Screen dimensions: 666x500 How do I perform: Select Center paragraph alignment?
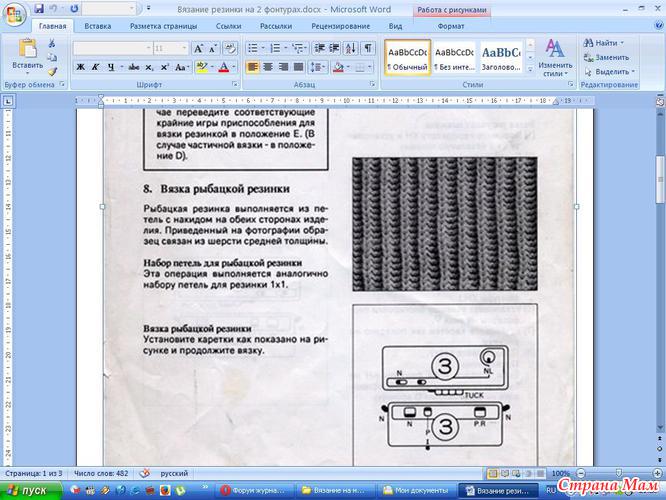(x=268, y=67)
